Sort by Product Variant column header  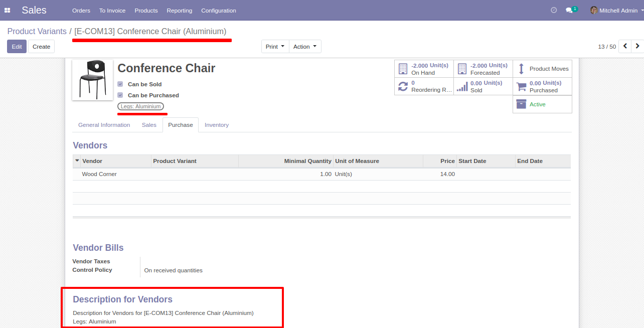point(195,161)
